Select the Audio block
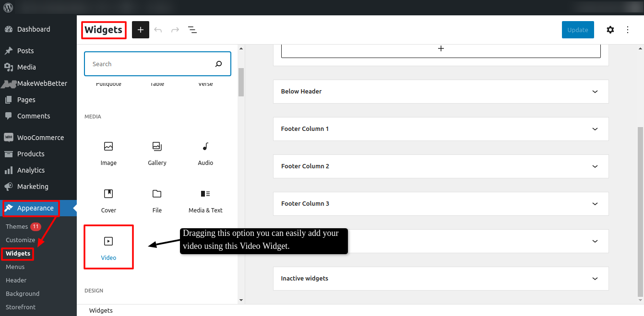 point(205,151)
